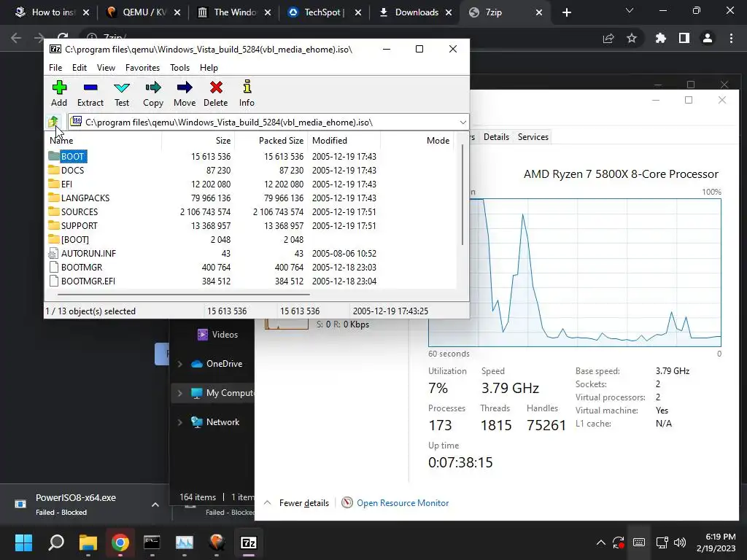
Task: Open File Explorer from taskbar
Action: coord(88,542)
